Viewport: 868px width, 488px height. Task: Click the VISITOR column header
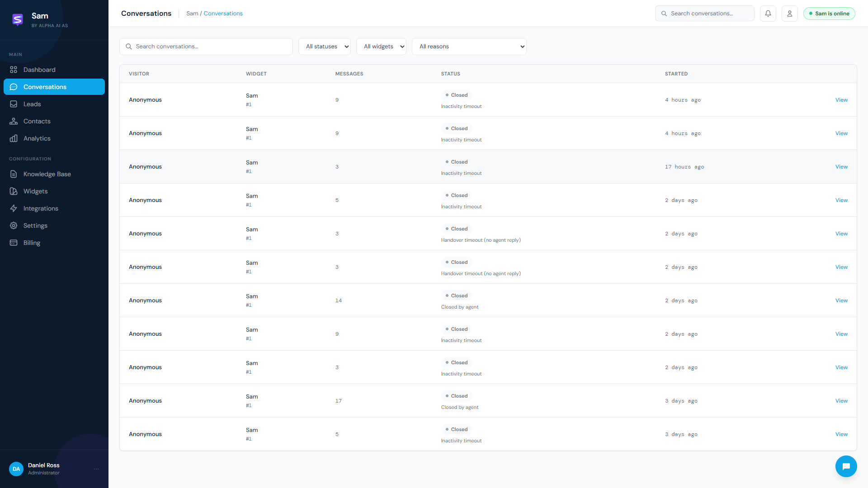pyautogui.click(x=139, y=74)
